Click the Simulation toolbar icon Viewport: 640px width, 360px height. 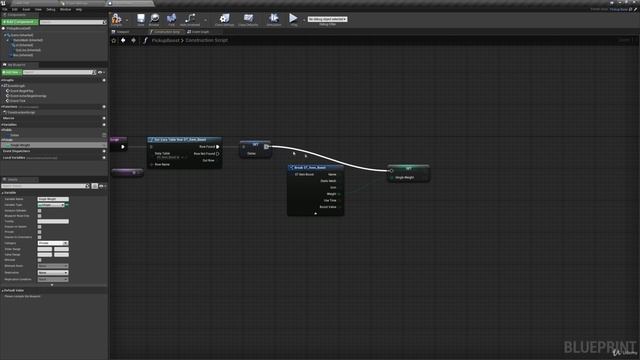(273, 18)
